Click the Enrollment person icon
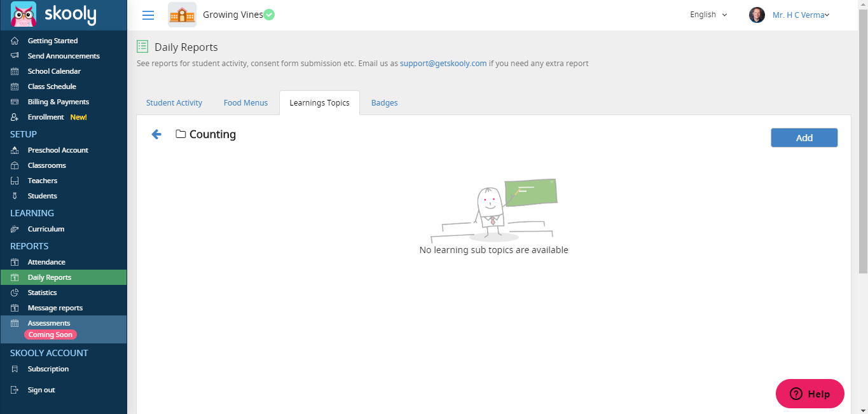Image resolution: width=868 pixels, height=414 pixels. click(15, 117)
